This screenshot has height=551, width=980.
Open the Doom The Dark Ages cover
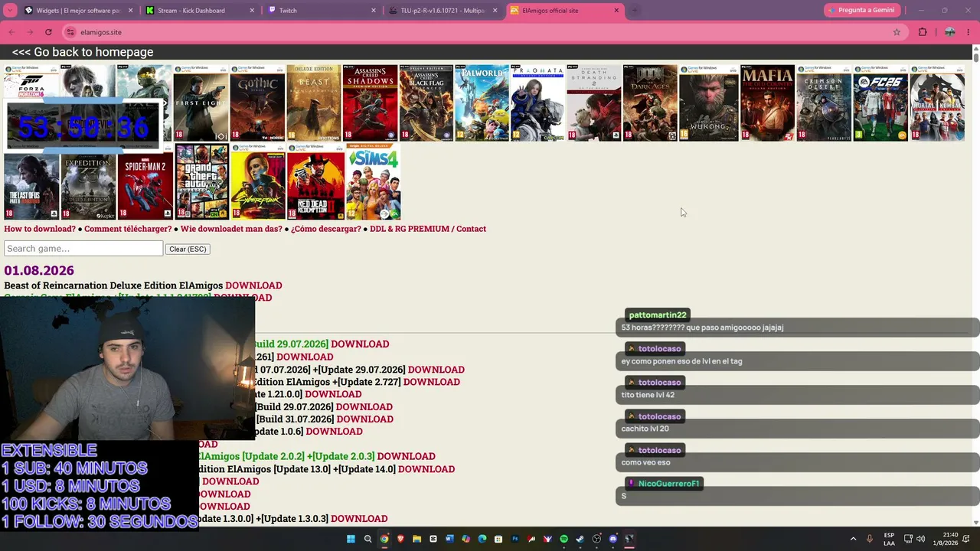click(x=650, y=103)
